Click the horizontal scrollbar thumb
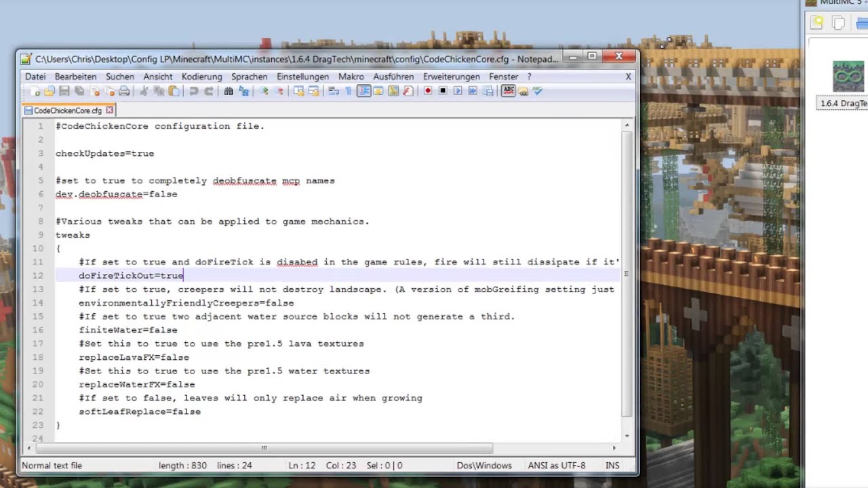This screenshot has width=868, height=488. point(264,448)
